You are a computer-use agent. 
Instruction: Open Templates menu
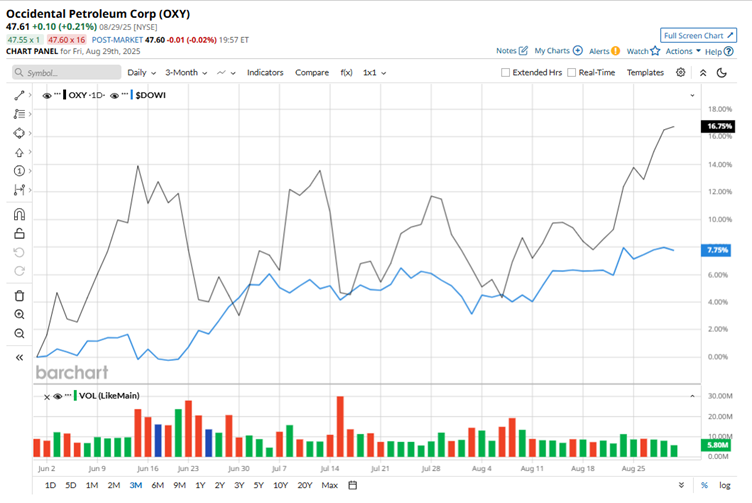(645, 72)
